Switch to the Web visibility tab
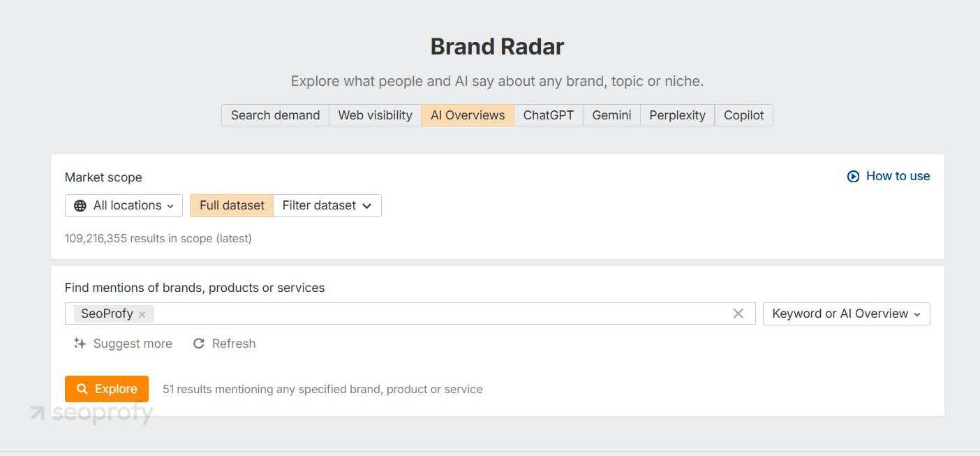980x456 pixels. click(x=375, y=115)
